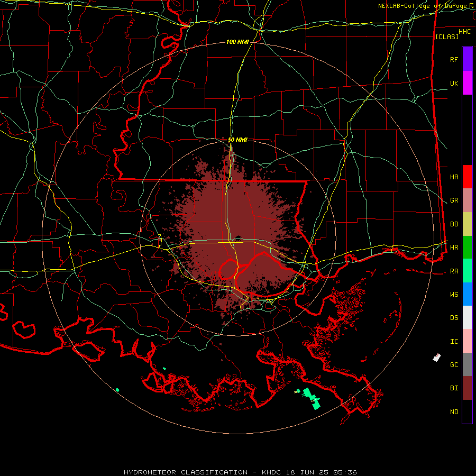
Task: Click the KHDC radar station identifier
Action: pyautogui.click(x=272, y=472)
